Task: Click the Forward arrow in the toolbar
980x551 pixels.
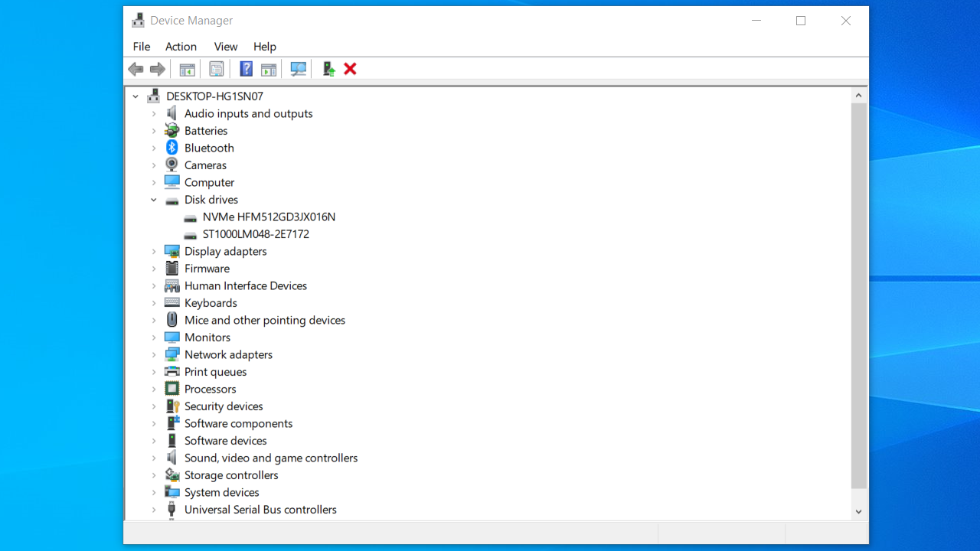Action: tap(158, 70)
